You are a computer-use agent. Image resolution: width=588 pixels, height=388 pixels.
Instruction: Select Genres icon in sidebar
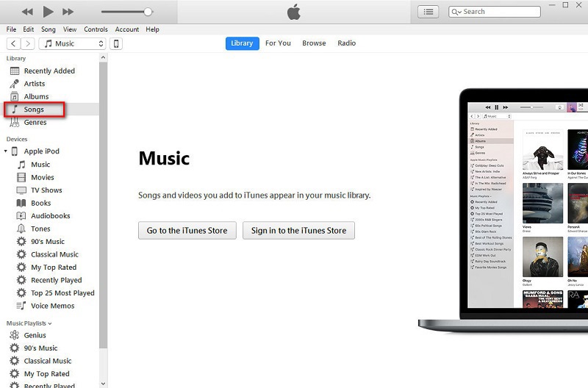(14, 122)
